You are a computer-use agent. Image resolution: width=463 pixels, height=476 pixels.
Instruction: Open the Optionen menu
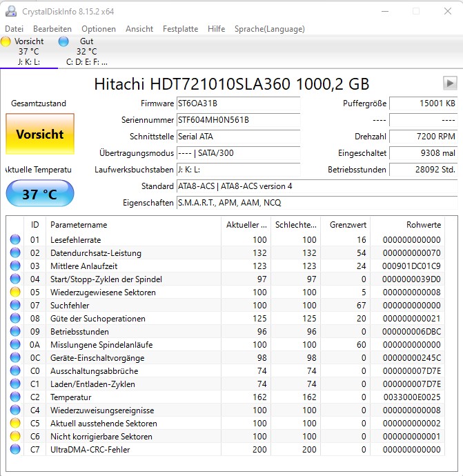(x=99, y=29)
